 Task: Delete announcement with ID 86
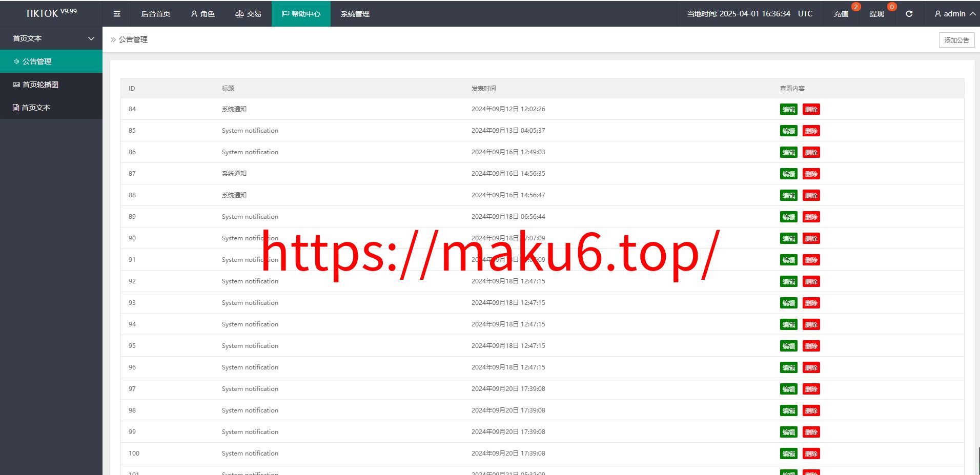coord(811,152)
